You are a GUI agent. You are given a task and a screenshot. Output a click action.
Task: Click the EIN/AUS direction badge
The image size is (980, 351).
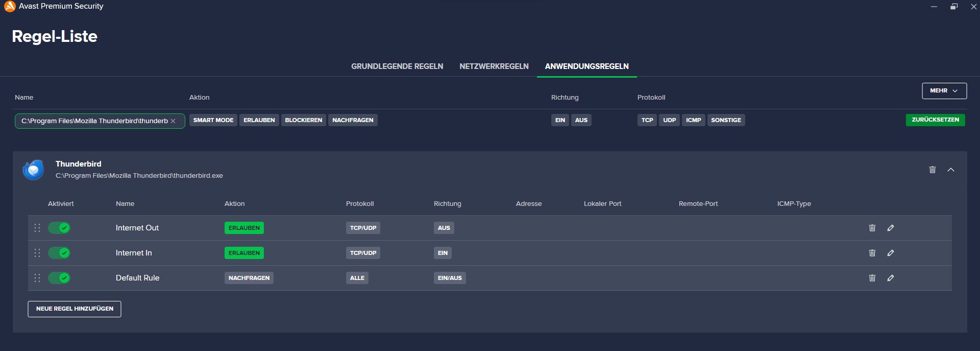(450, 278)
